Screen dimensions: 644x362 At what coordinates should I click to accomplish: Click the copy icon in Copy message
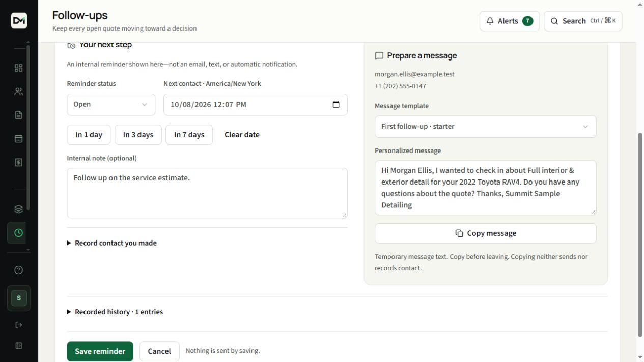(x=459, y=233)
